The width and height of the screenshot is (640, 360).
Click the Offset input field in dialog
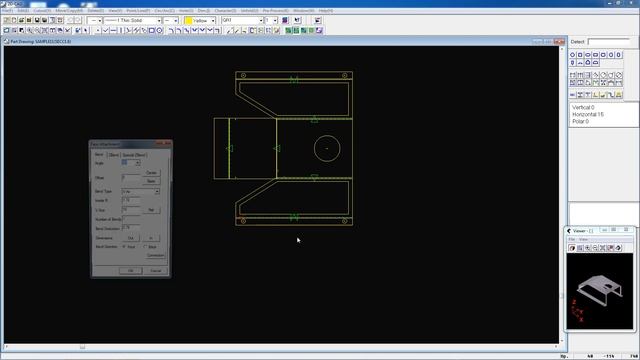click(x=131, y=178)
